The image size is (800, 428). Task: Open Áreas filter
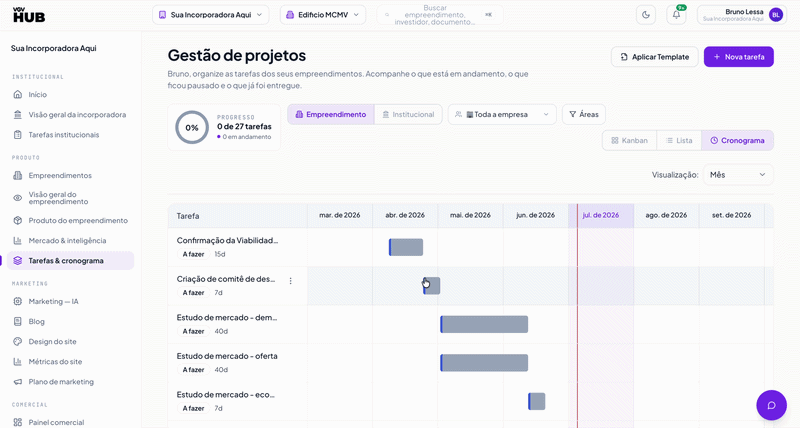point(584,114)
